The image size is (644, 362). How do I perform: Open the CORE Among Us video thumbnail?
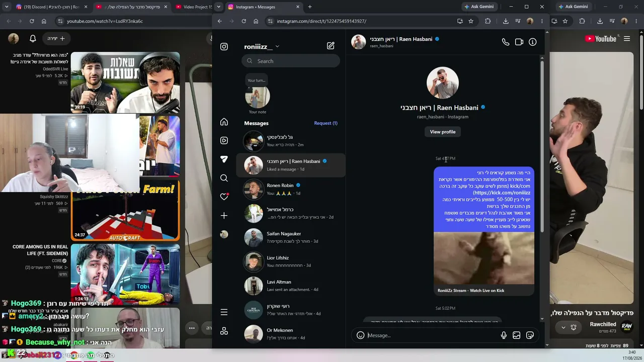tap(125, 274)
